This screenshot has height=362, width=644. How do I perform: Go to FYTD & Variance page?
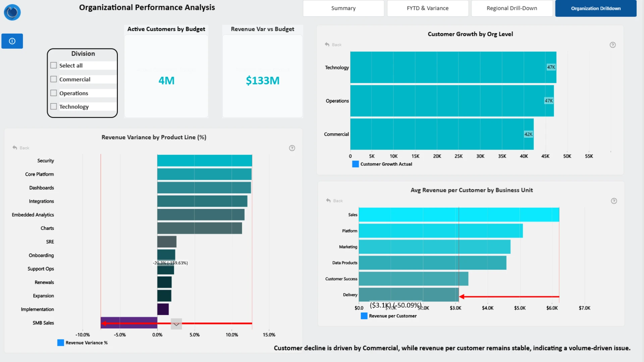pos(427,8)
